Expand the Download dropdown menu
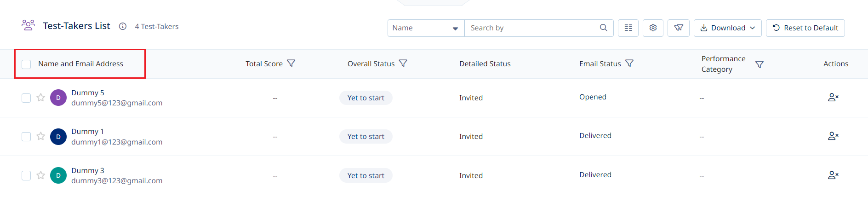 [727, 28]
